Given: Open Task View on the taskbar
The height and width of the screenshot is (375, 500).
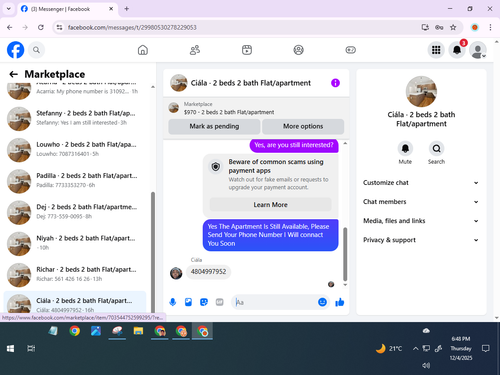Looking at the screenshot, I should (x=31, y=349).
